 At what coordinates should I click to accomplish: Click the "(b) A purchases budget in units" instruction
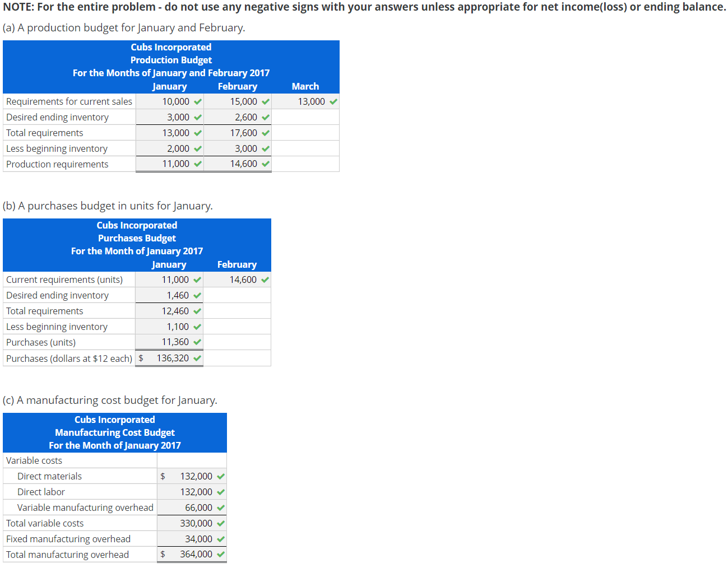[x=108, y=206]
